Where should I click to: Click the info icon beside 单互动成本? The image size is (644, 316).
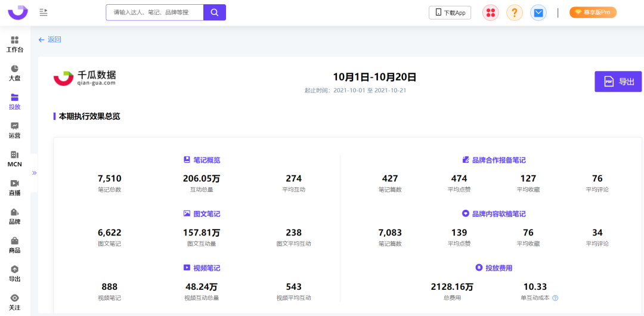click(x=555, y=298)
